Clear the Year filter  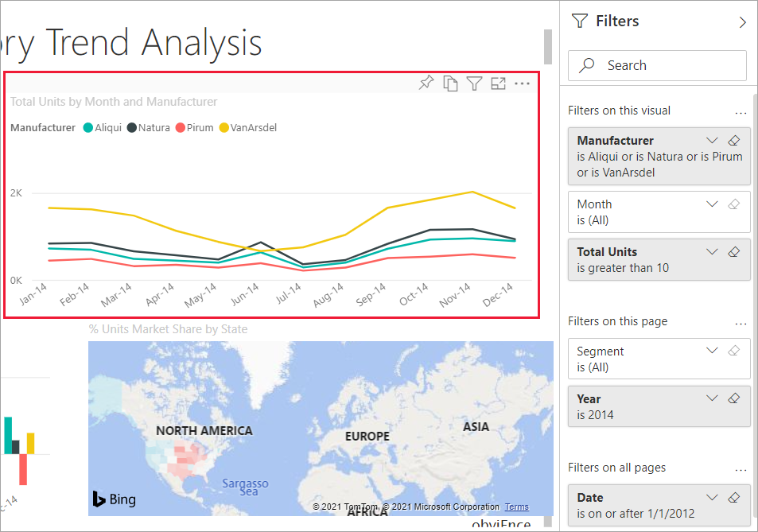[734, 399]
